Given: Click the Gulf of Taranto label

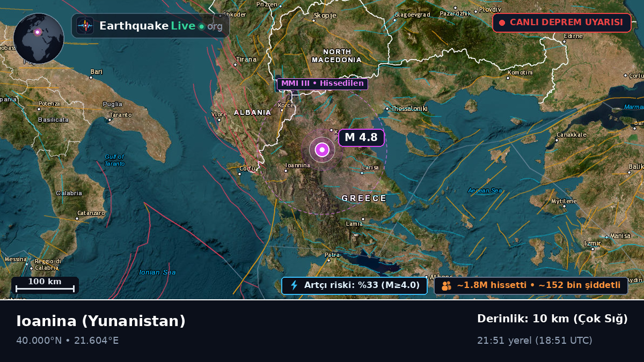Looking at the screenshot, I should (114, 160).
